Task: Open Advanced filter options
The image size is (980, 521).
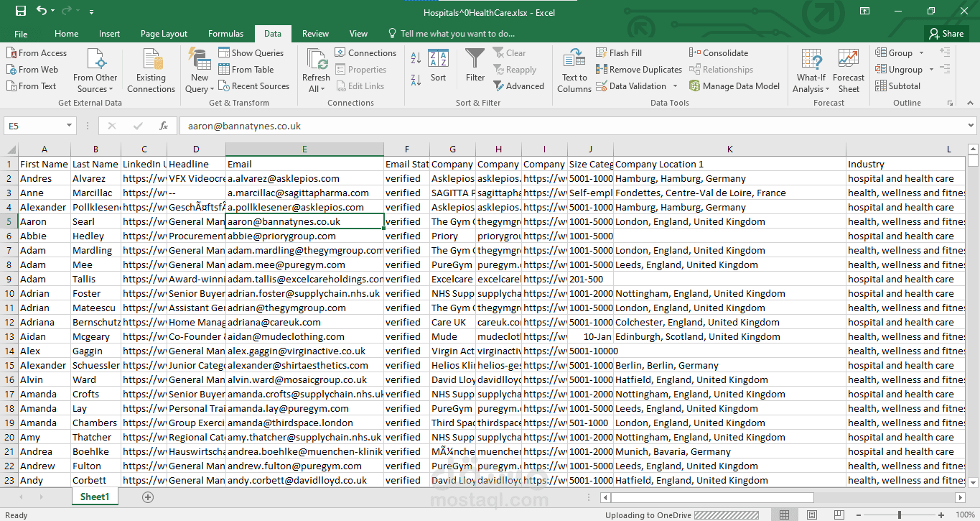Action: coord(518,86)
